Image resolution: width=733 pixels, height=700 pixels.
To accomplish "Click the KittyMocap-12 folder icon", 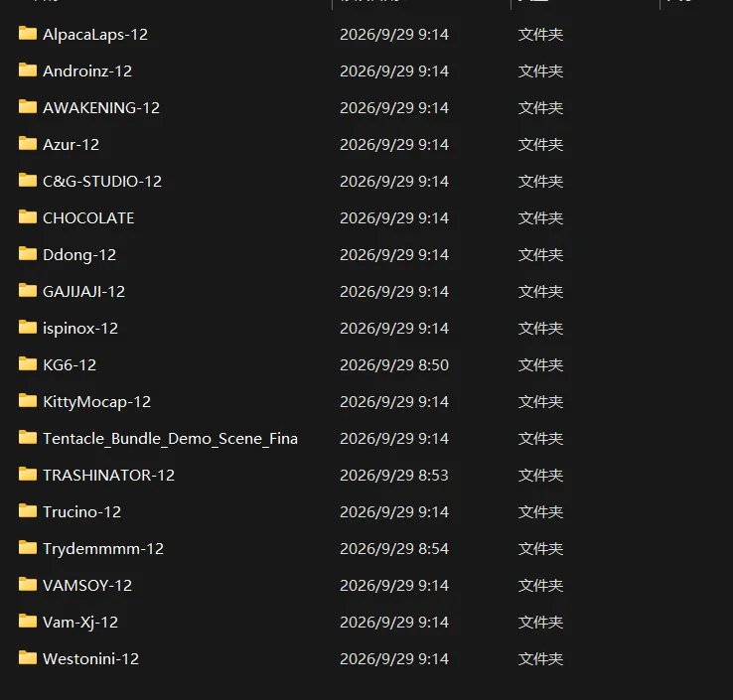I will 28,401.
